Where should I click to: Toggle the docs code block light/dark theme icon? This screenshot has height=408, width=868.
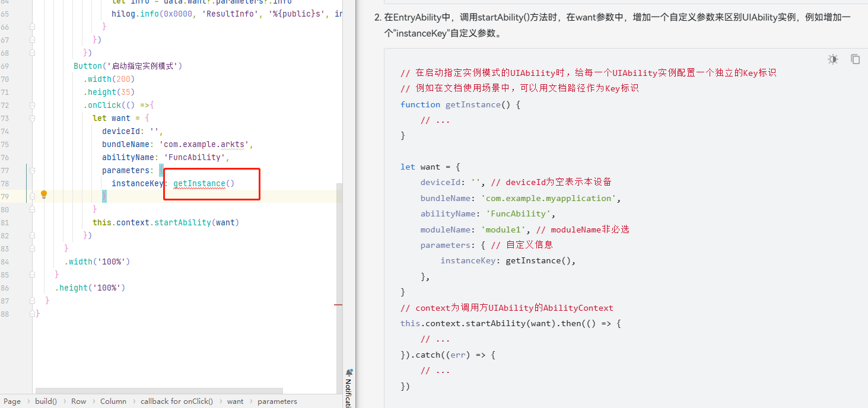[x=833, y=59]
